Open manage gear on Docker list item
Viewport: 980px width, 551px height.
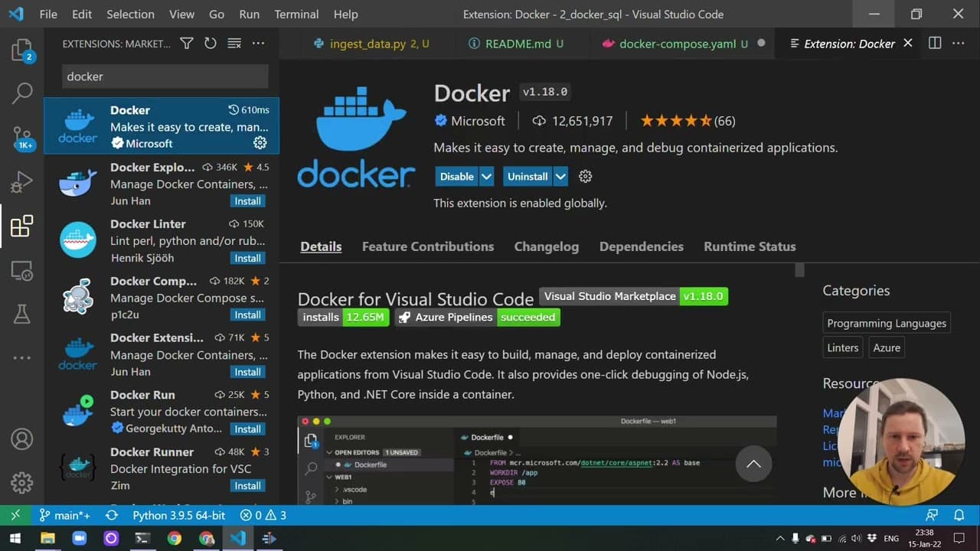[260, 143]
